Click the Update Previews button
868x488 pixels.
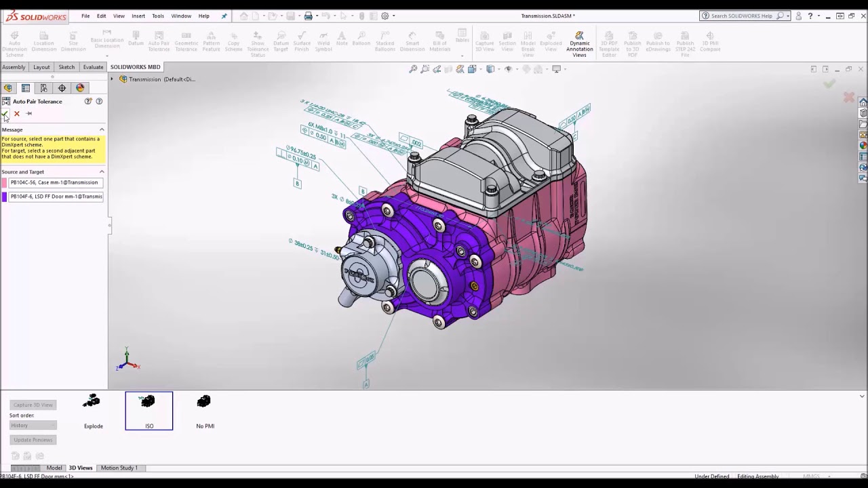(x=33, y=440)
